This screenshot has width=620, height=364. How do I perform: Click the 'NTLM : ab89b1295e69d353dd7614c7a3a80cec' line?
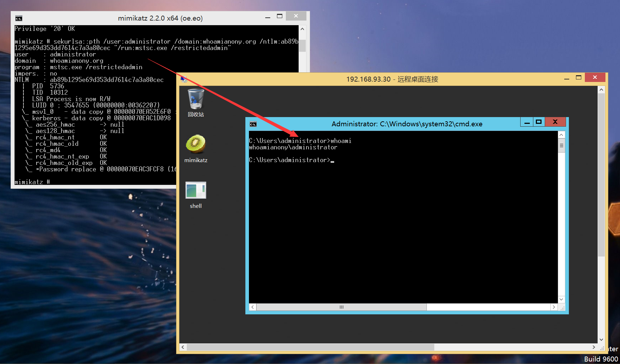(x=89, y=80)
